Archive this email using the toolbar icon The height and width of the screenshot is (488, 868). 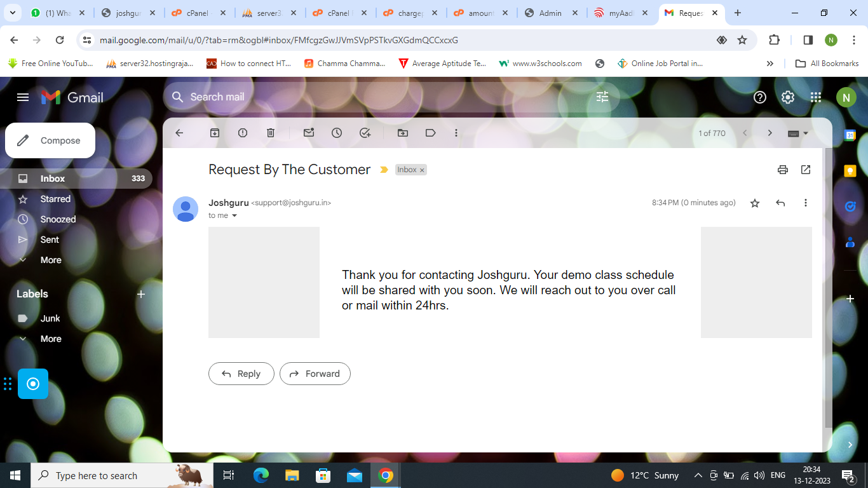tap(215, 133)
